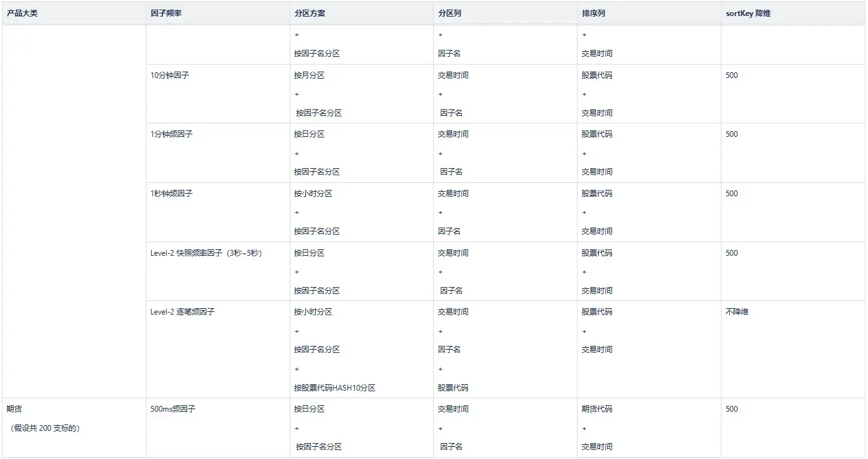Select the Level-2 快照频率因子 row label

point(206,253)
